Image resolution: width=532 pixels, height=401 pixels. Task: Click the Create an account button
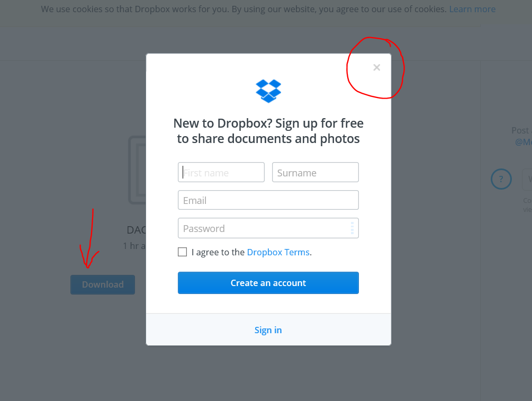268,283
